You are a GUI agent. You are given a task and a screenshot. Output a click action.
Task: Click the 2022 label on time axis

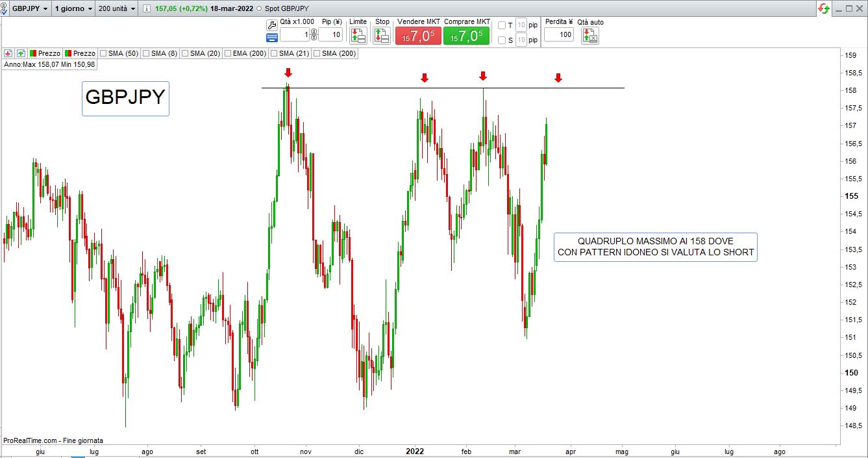pyautogui.click(x=415, y=451)
